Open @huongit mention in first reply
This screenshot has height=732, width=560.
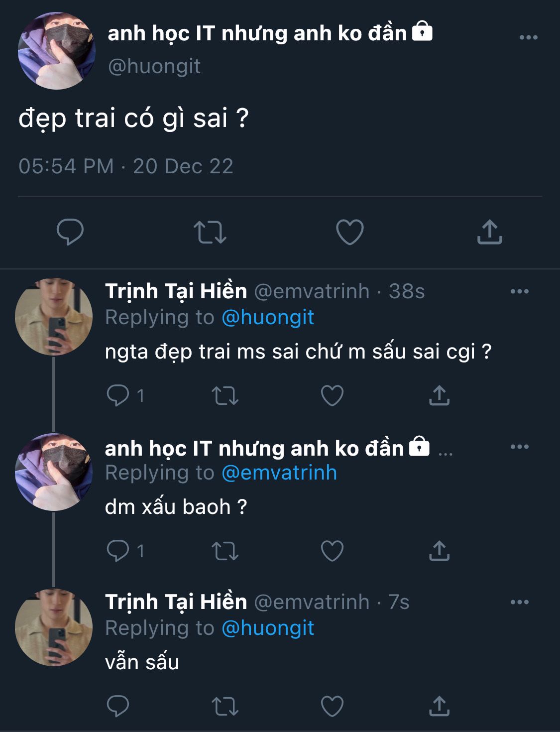click(x=268, y=318)
